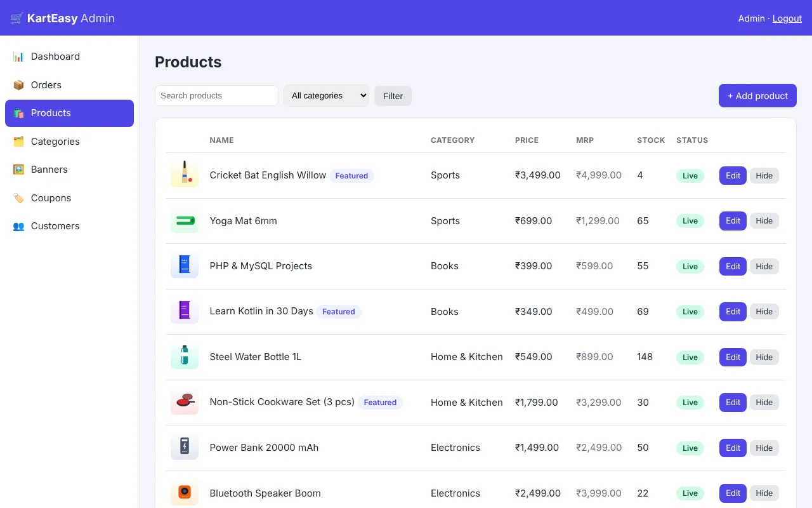Image resolution: width=812 pixels, height=508 pixels.
Task: Select Categories in the sidebar menu
Action: pos(69,142)
